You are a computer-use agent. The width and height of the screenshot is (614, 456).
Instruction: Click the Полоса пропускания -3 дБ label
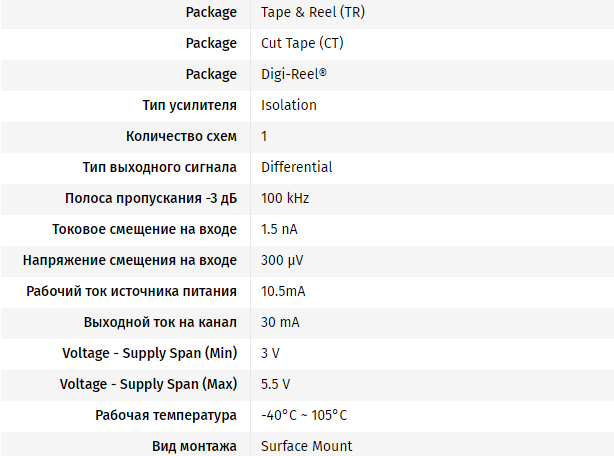tap(151, 198)
